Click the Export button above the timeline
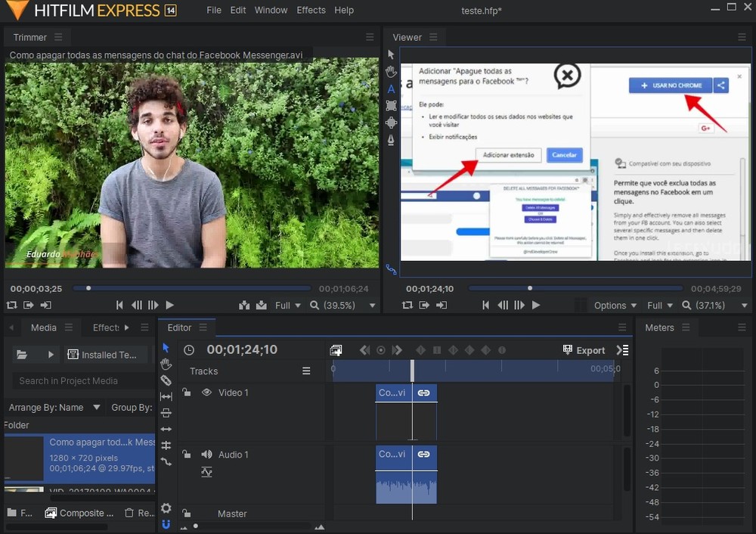Viewport: 756px width, 534px height. 584,349
